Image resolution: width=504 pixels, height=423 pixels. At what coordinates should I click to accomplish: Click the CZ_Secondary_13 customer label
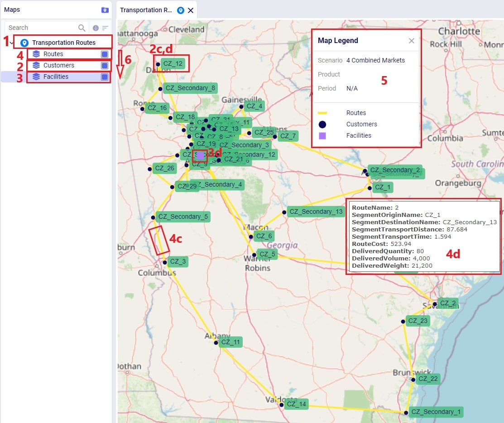tap(316, 211)
